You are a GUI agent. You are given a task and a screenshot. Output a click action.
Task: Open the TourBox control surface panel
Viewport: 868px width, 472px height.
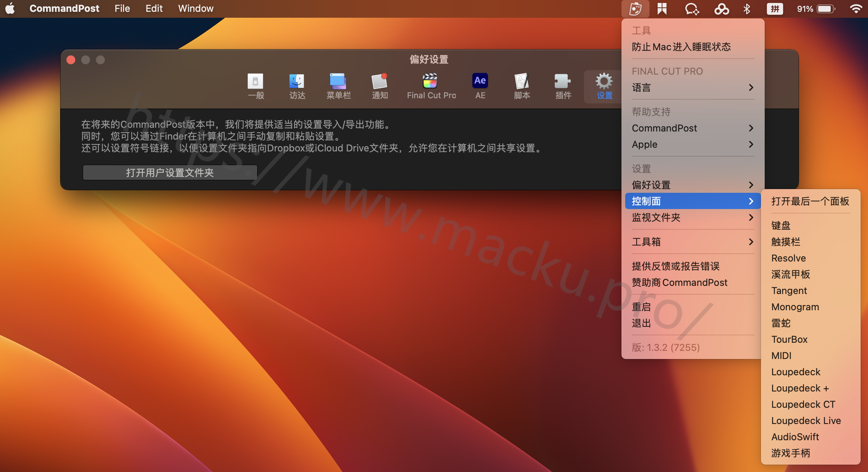point(811,339)
